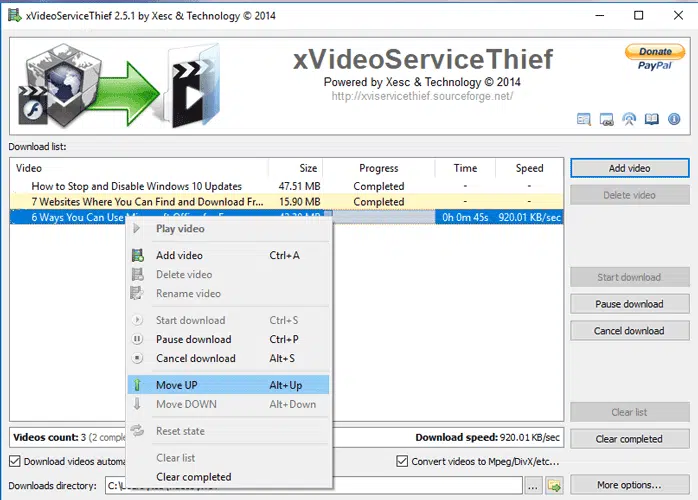Click the Clear completed button on the right panel
This screenshot has width=698, height=500.
click(629, 439)
